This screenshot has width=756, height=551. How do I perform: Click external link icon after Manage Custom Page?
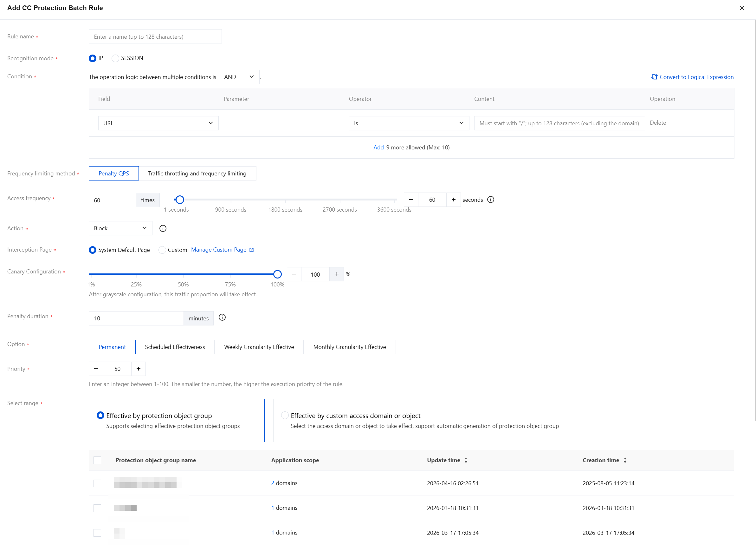(x=251, y=250)
